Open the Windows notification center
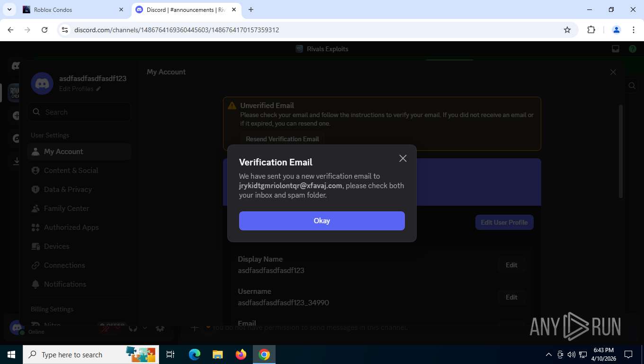 [628, 355]
